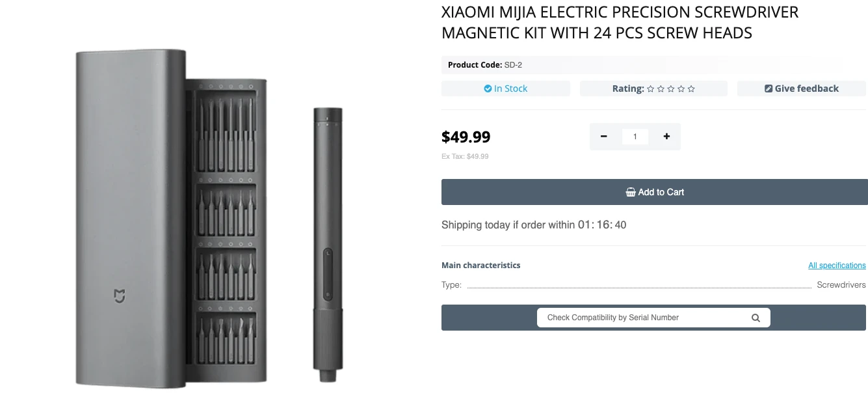868x397 pixels.
Task: Toggle the middle rating star
Action: pyautogui.click(x=670, y=89)
